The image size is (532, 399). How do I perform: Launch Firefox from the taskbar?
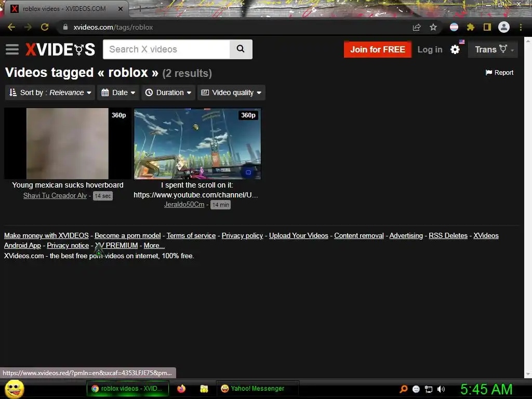point(181,389)
